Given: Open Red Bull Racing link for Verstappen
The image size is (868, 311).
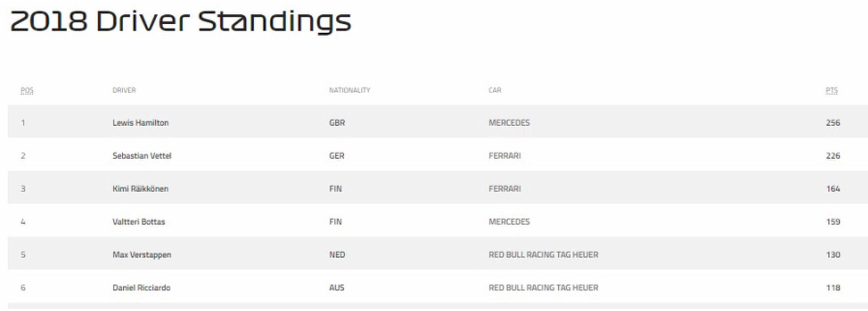Looking at the screenshot, I should click(x=543, y=255).
